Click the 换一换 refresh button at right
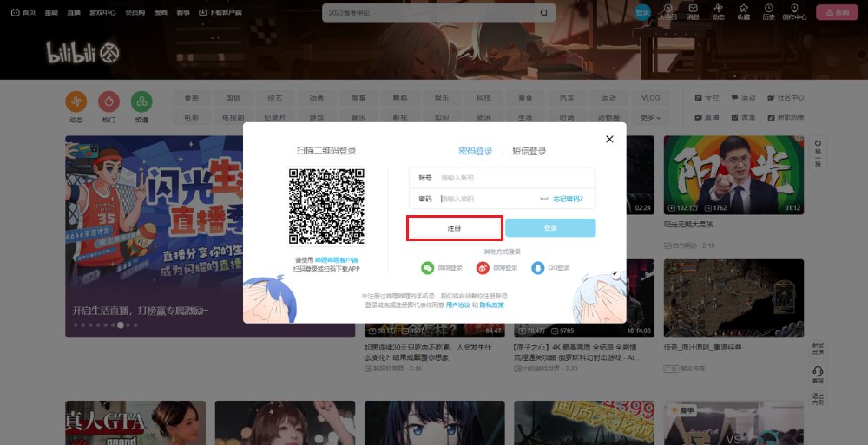The image size is (868, 445). click(x=818, y=154)
